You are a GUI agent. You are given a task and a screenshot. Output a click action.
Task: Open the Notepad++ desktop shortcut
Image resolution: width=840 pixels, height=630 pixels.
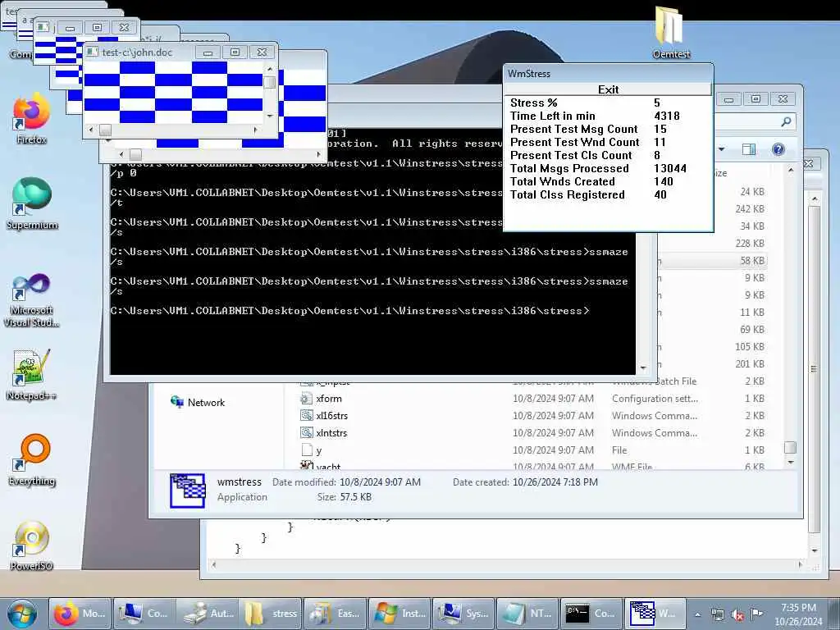coord(32,375)
